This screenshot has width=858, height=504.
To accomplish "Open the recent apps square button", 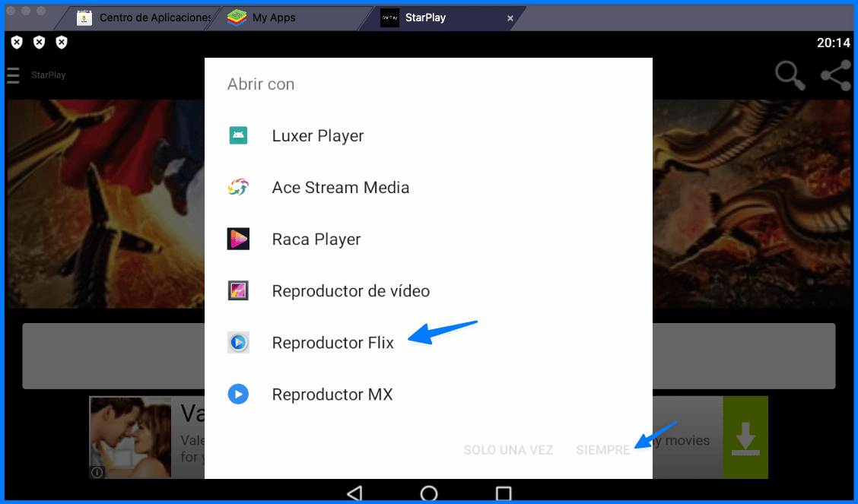I will tap(504, 493).
